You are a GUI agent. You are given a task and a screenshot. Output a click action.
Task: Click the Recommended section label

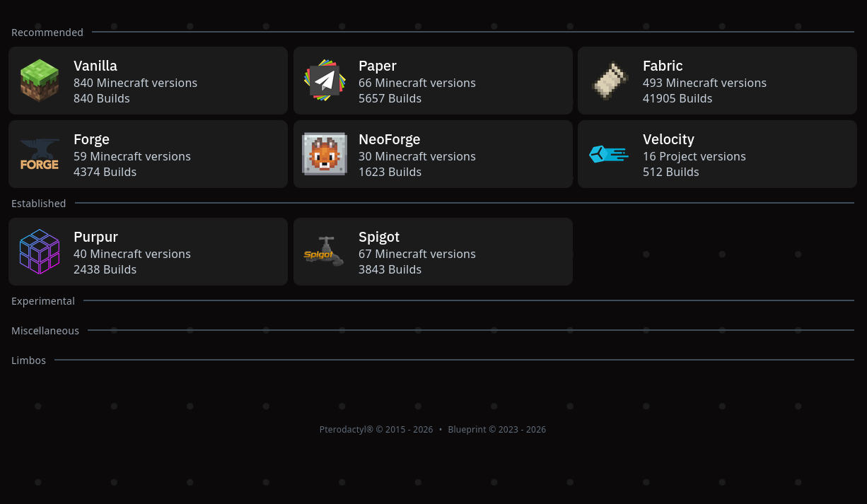point(47,33)
